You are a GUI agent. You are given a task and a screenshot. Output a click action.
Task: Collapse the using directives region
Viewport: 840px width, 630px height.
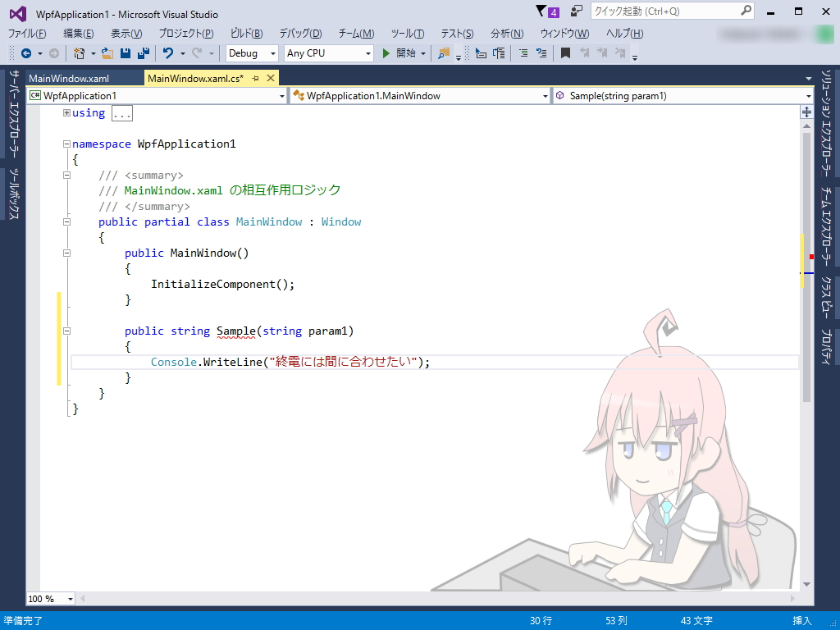tap(66, 112)
